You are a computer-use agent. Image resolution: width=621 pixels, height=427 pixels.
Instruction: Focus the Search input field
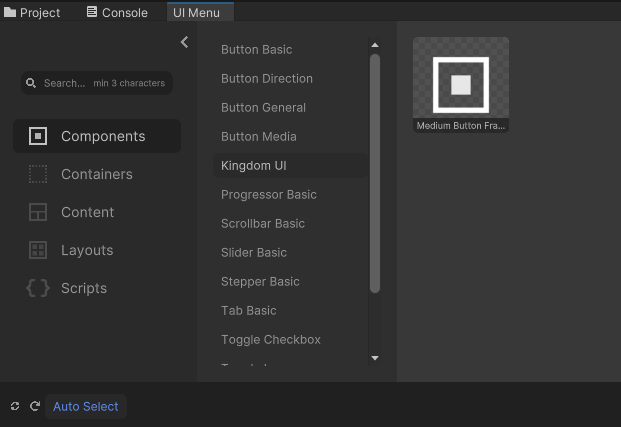tap(97, 83)
